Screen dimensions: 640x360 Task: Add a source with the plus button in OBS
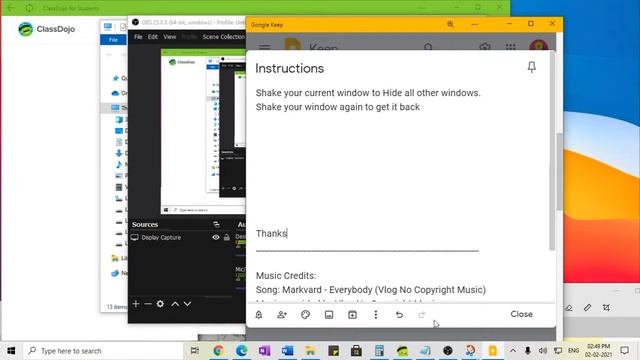click(x=136, y=304)
